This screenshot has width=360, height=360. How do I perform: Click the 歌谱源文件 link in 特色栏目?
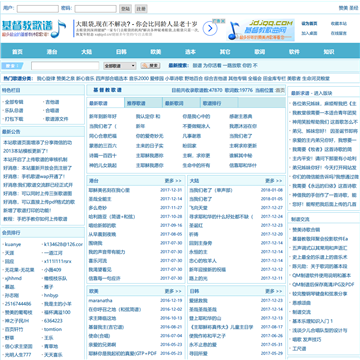tap(57, 119)
